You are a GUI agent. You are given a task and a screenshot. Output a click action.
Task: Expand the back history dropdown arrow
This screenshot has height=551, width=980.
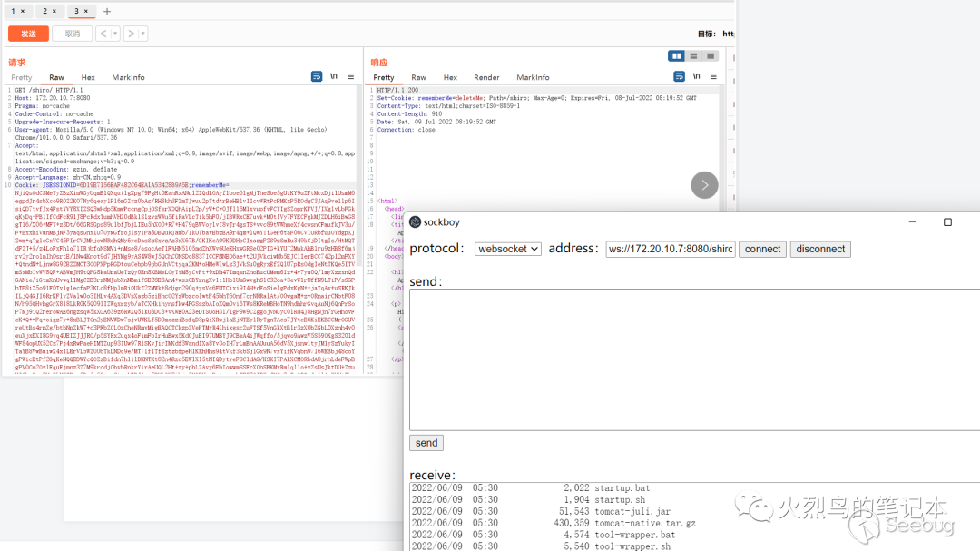114,34
